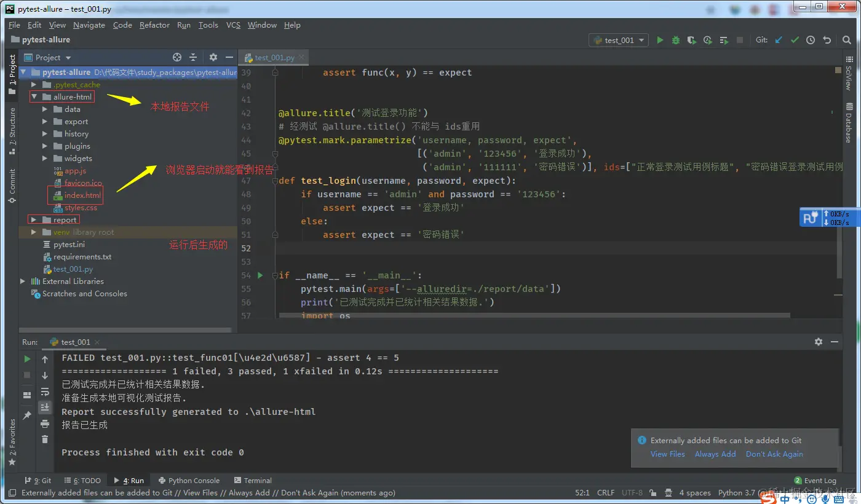861x504 pixels.
Task: Toggle soft-wrap in Run console
Action: coord(45,392)
